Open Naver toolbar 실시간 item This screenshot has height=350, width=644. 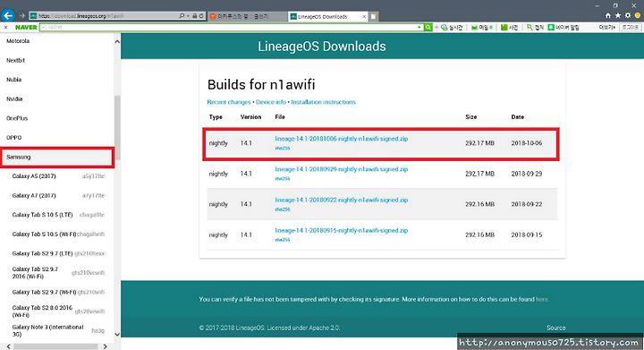(x=453, y=28)
